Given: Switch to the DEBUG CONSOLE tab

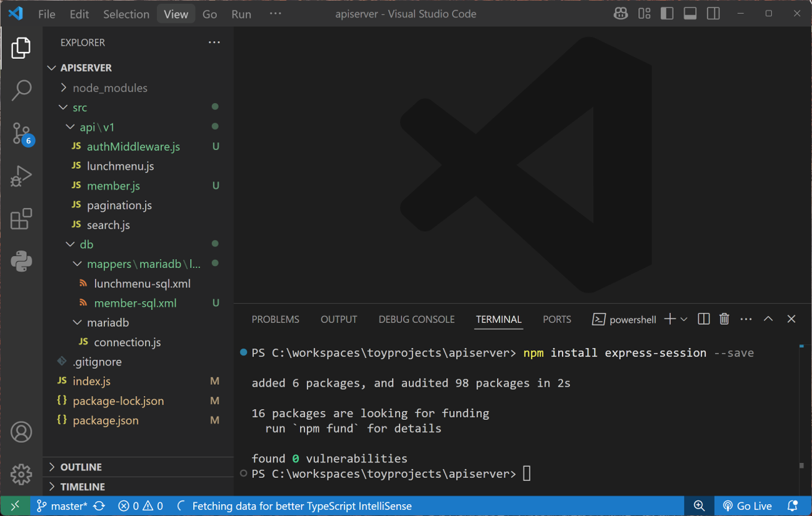Looking at the screenshot, I should pos(416,319).
